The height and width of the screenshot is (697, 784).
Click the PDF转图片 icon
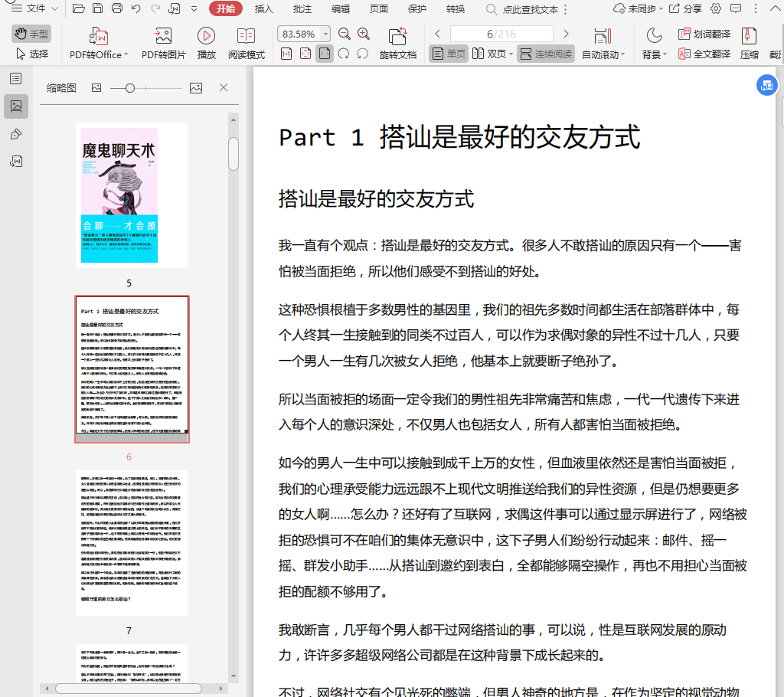pos(163,43)
